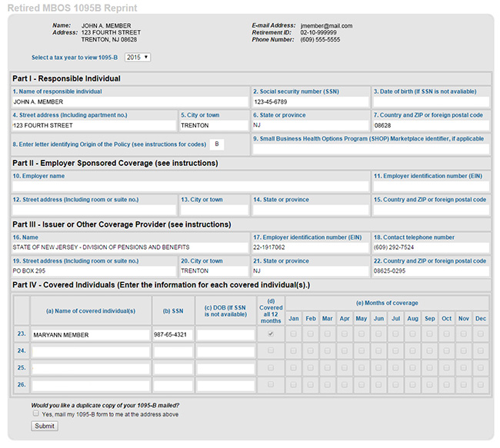This screenshot has width=500, height=448.
Task: Click the '(a) Name of covered individual(s)' header
Action: click(91, 311)
